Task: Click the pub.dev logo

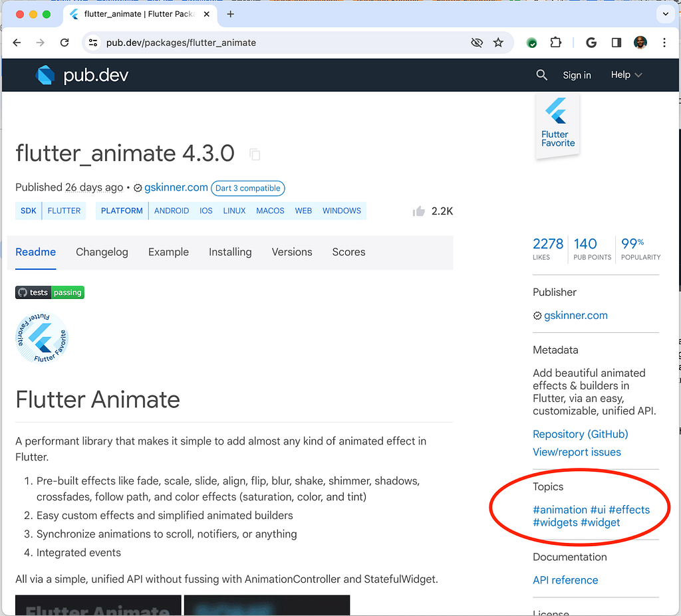Action: pos(82,75)
